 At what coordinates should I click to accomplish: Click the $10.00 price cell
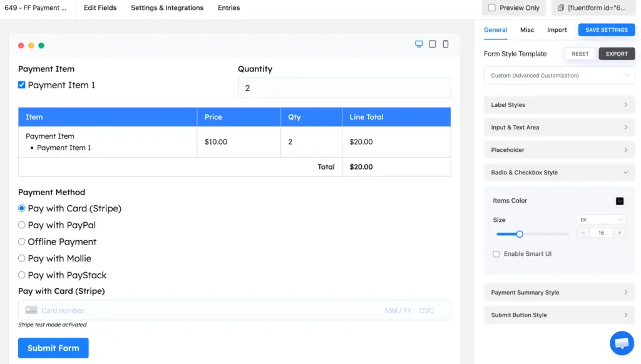[238, 142]
